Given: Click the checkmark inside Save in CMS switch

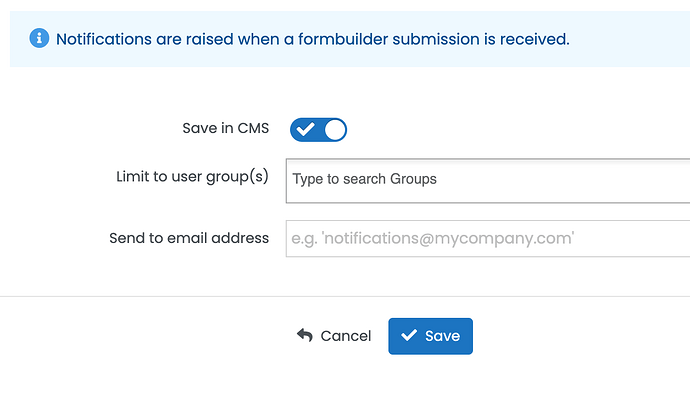Looking at the screenshot, I should click(x=305, y=129).
